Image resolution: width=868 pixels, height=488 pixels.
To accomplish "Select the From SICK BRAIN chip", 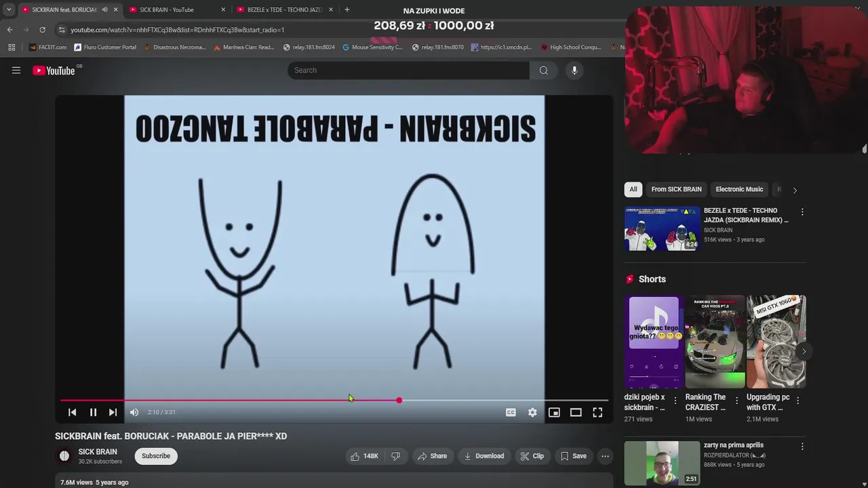I will click(676, 189).
